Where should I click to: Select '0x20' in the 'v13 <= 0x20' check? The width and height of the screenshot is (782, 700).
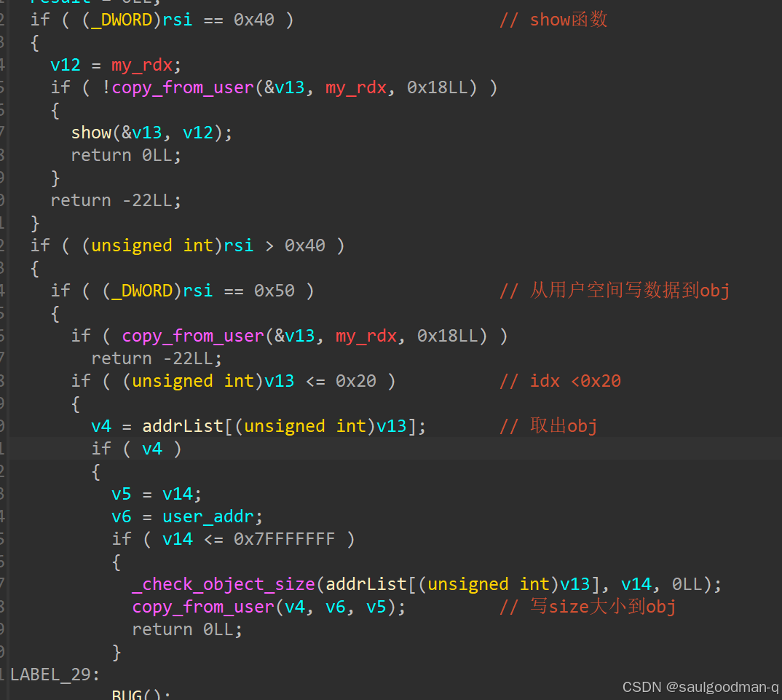(x=355, y=381)
